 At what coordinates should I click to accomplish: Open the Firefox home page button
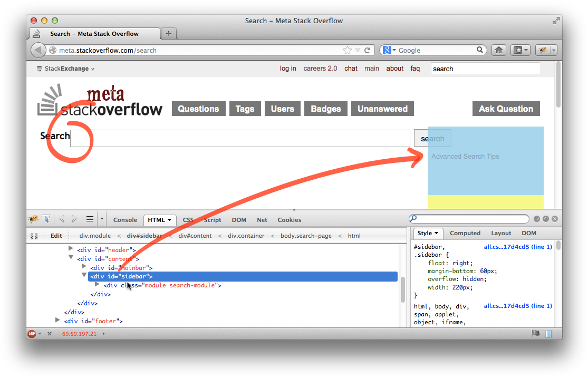(x=499, y=50)
